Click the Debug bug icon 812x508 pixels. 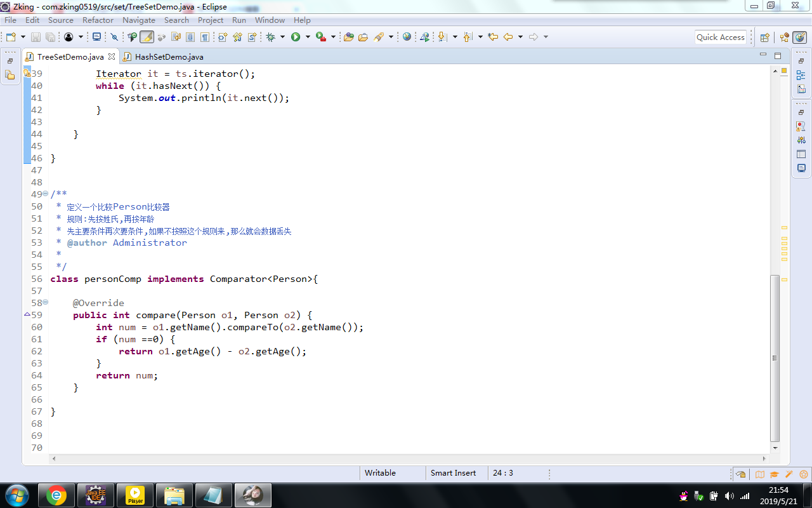click(x=271, y=37)
